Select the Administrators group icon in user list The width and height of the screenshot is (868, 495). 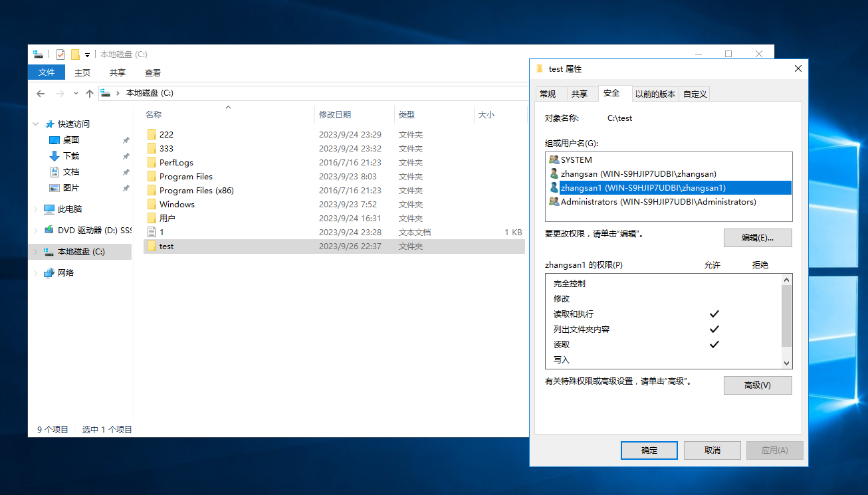pos(554,201)
